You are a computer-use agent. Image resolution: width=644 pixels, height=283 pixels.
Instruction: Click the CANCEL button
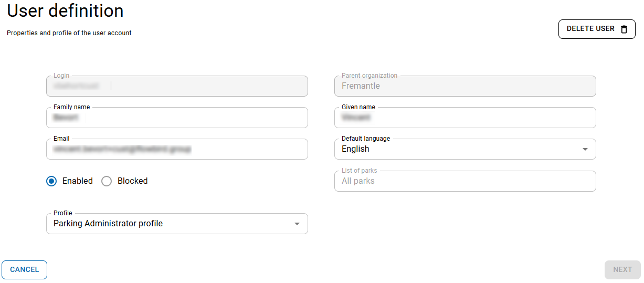point(25,270)
